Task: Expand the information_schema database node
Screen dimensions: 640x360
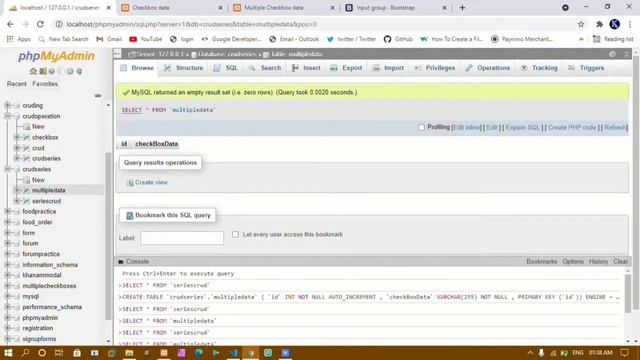Action: click(7, 264)
